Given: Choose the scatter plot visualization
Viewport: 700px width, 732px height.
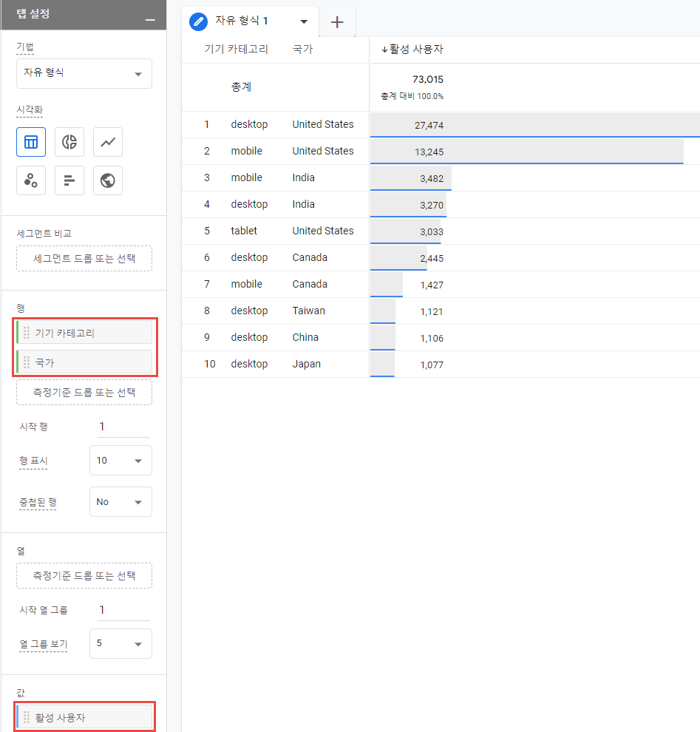Looking at the screenshot, I should [x=30, y=180].
